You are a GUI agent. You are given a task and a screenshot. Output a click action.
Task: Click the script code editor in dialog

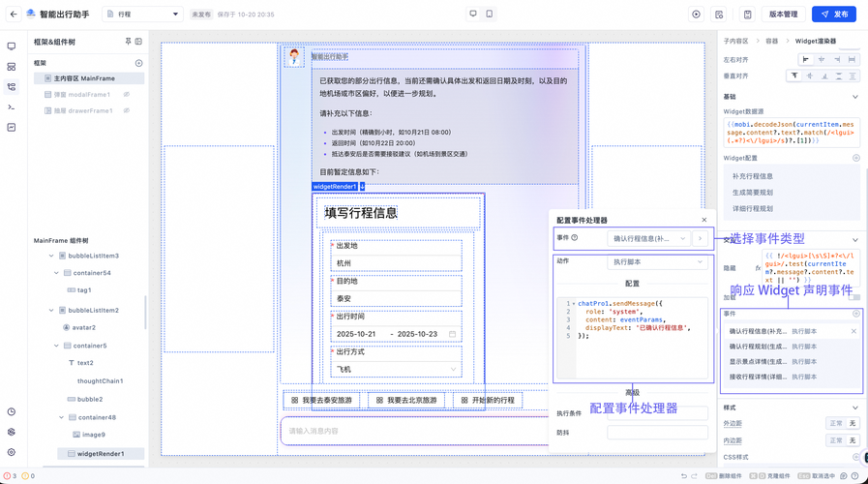(x=632, y=338)
